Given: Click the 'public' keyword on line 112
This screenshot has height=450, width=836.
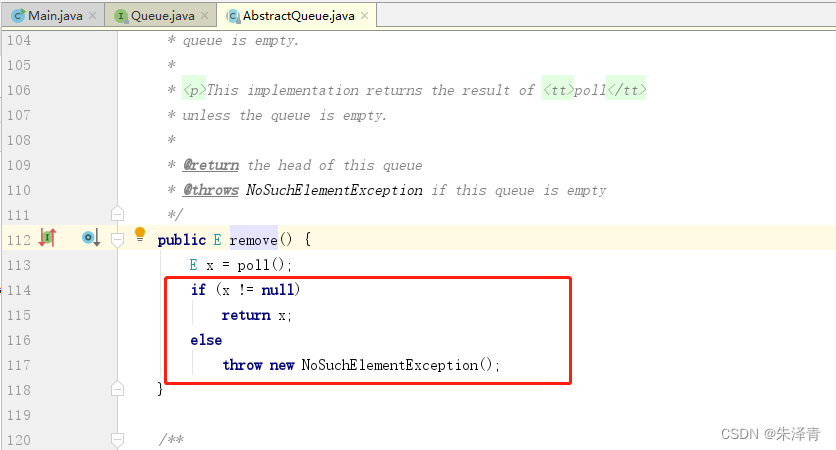Looking at the screenshot, I should tap(181, 240).
